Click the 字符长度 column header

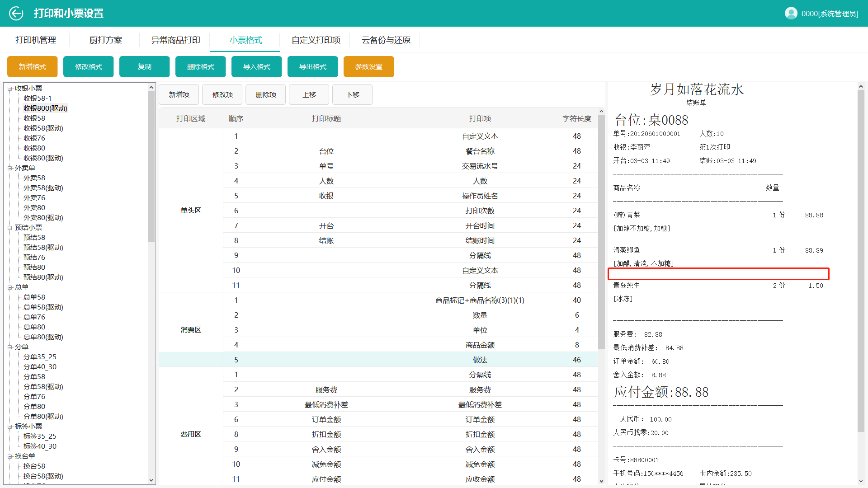[x=577, y=118]
